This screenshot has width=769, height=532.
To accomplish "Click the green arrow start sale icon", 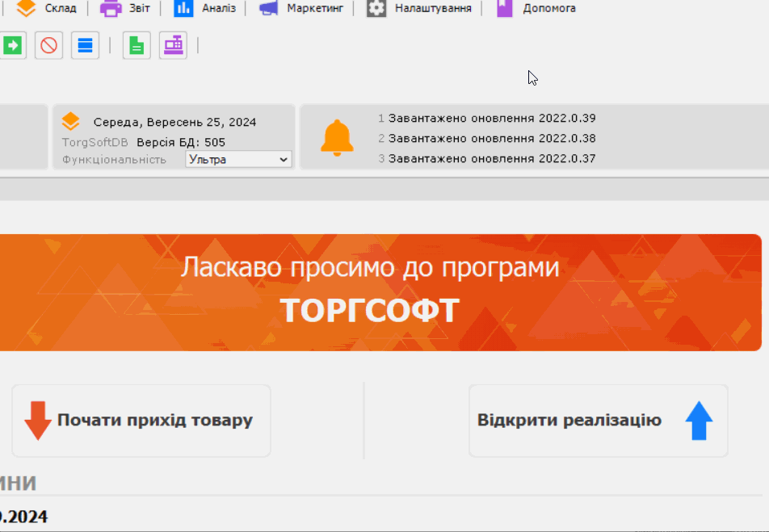I will tap(12, 45).
